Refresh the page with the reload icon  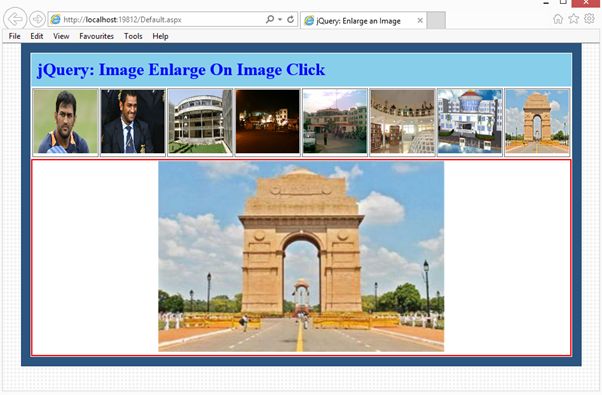pyautogui.click(x=291, y=19)
